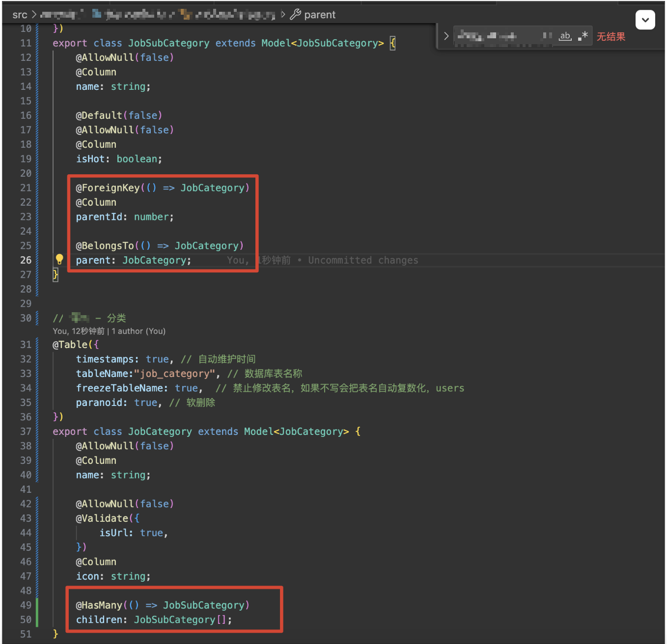Click "Uncommitted changes" blame annotation on line 26
Image resolution: width=667 pixels, height=644 pixels.
pyautogui.click(x=363, y=260)
